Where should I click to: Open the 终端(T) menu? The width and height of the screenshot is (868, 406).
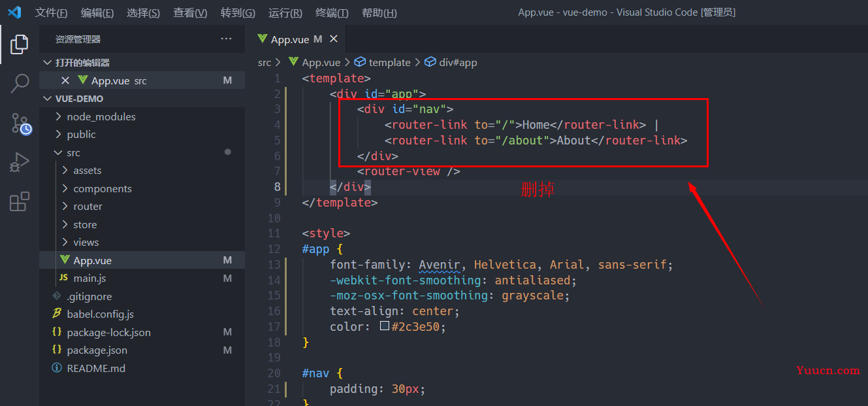(332, 12)
